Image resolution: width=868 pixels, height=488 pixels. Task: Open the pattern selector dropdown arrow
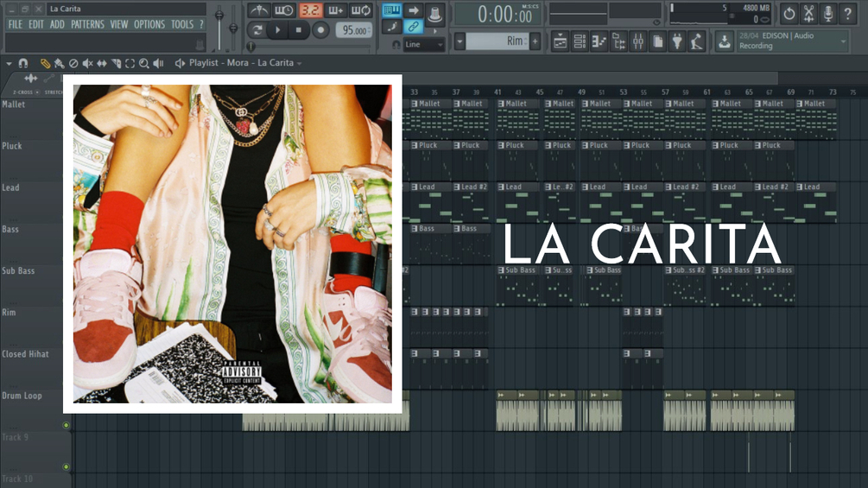459,41
